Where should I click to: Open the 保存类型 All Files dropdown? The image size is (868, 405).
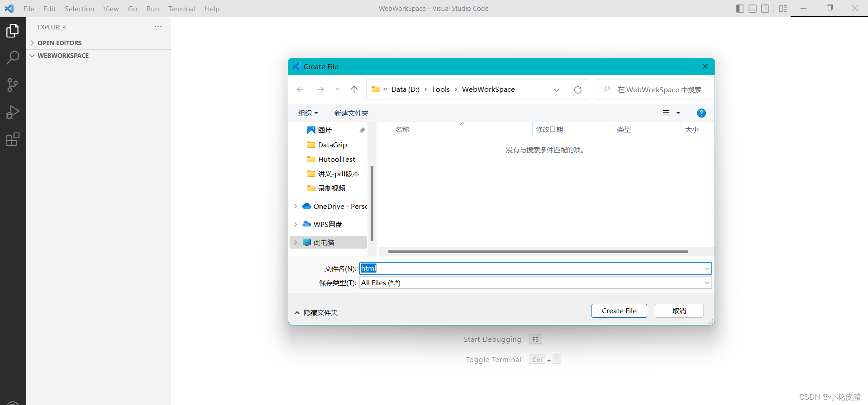coord(707,283)
